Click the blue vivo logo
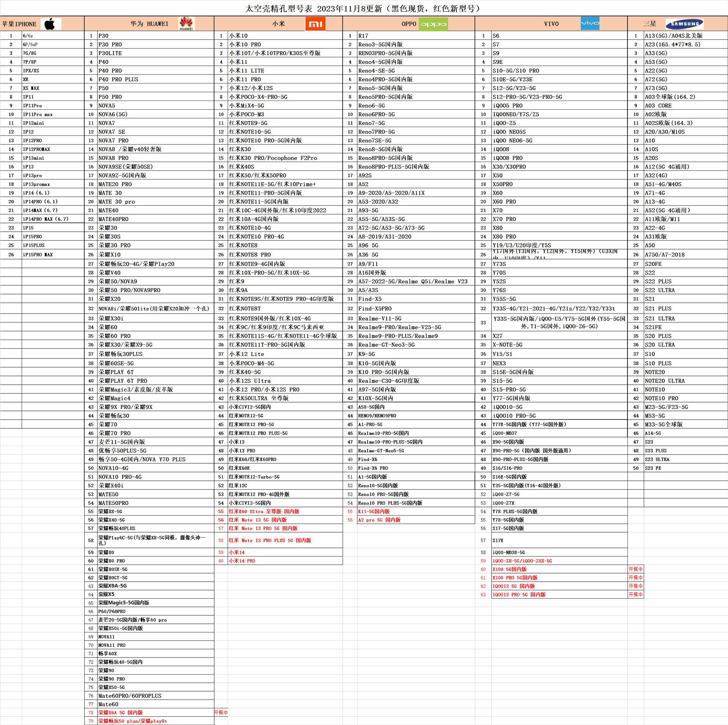The image size is (728, 725). 590,23
